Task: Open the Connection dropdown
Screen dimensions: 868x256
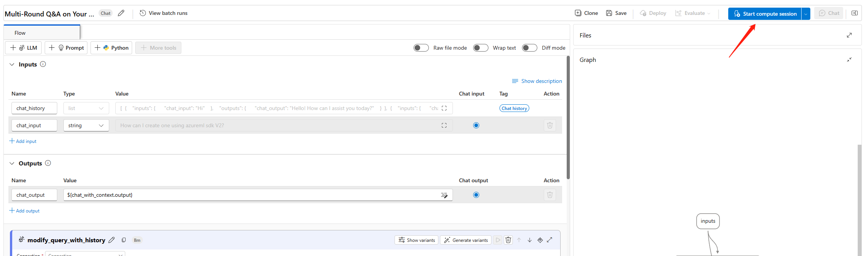Action: click(85, 254)
